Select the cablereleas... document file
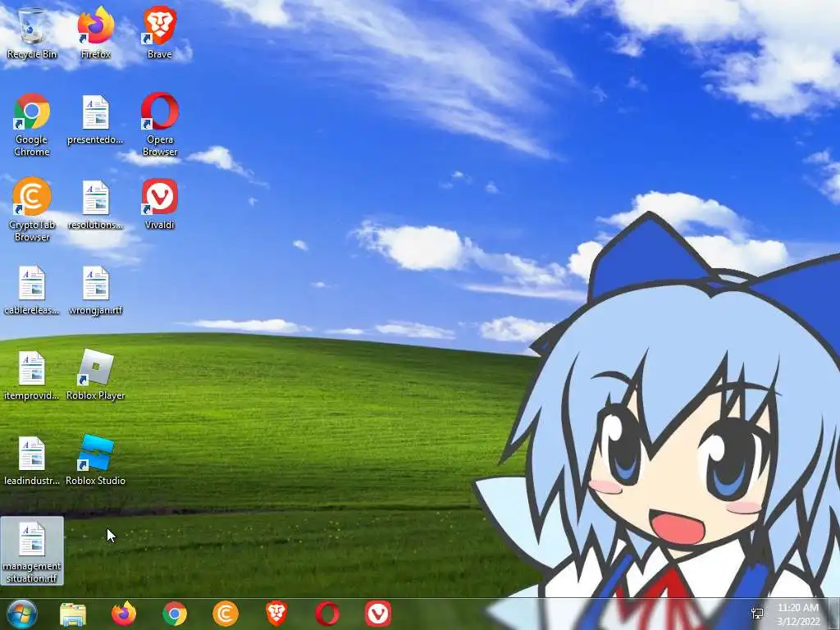Image resolution: width=840 pixels, height=630 pixels. [32, 290]
